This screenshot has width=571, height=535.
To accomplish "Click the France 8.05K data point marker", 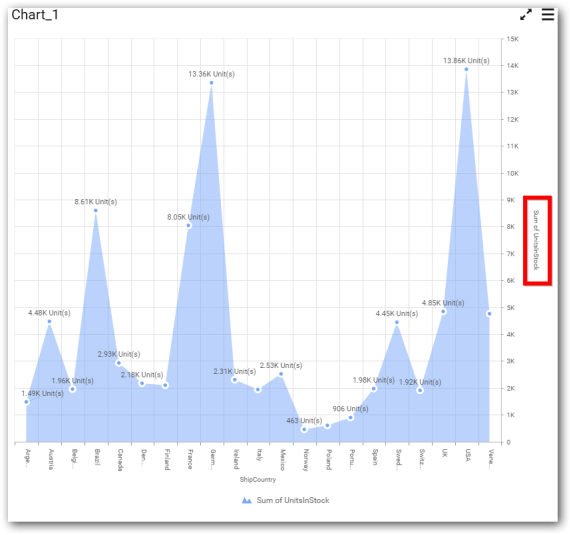I will click(189, 225).
